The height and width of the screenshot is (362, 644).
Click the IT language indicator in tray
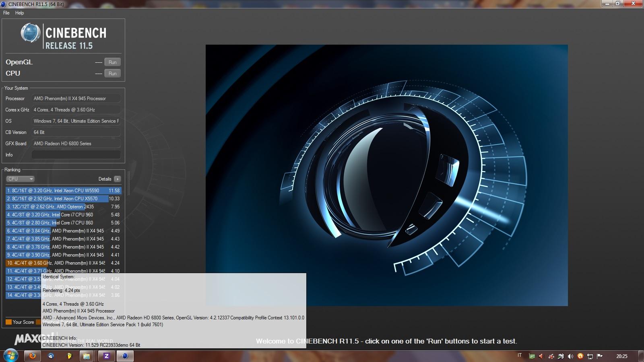tap(520, 355)
